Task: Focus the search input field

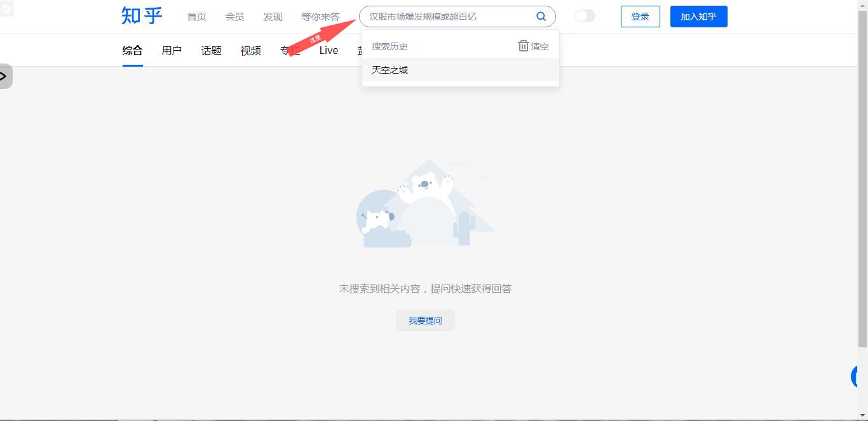Action: (448, 17)
